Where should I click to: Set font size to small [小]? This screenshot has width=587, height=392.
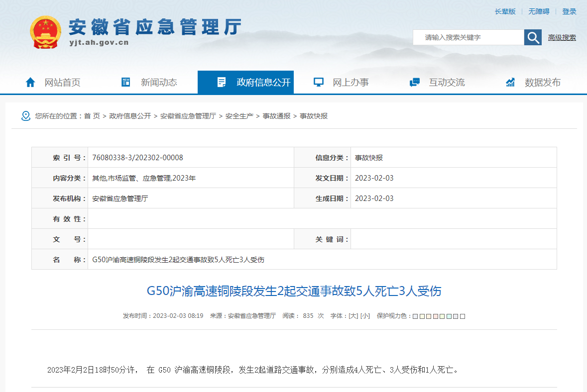click(365, 316)
